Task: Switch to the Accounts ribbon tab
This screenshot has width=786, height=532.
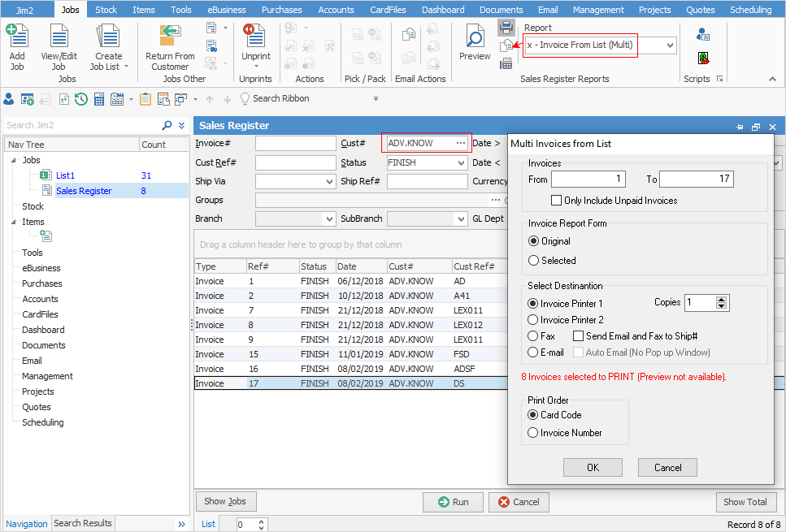Action: point(336,10)
